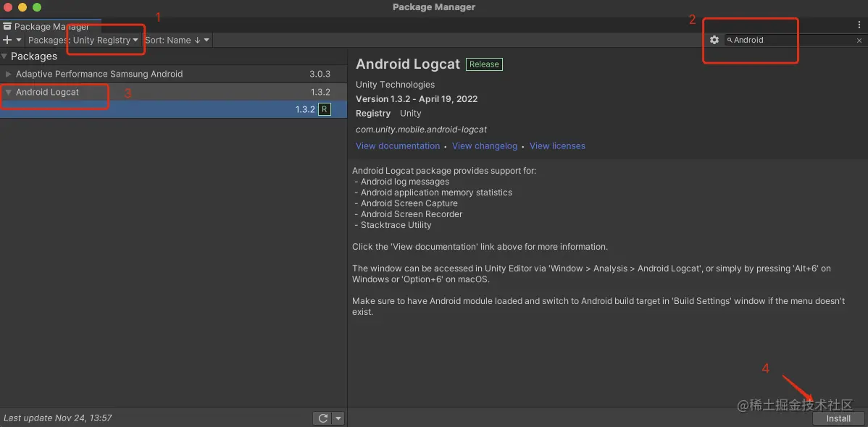The image size is (868, 427).
Task: Open the View changelog link
Action: [x=485, y=146]
